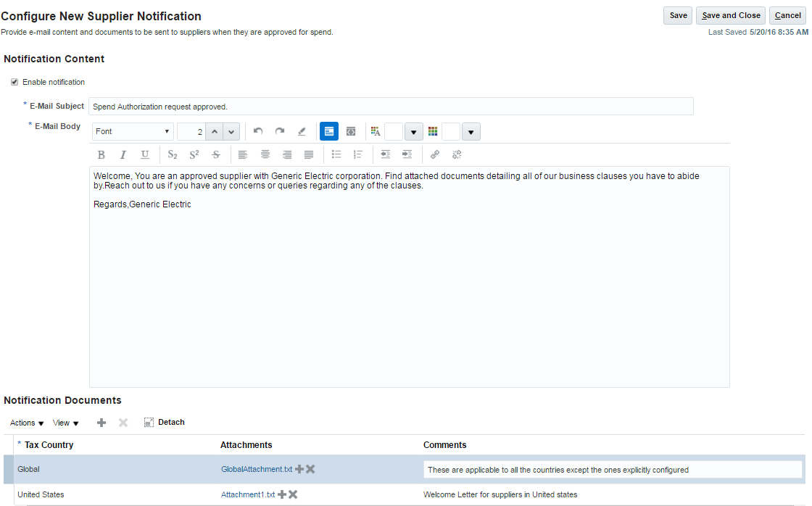Edit the Global row Comments field

point(613,470)
